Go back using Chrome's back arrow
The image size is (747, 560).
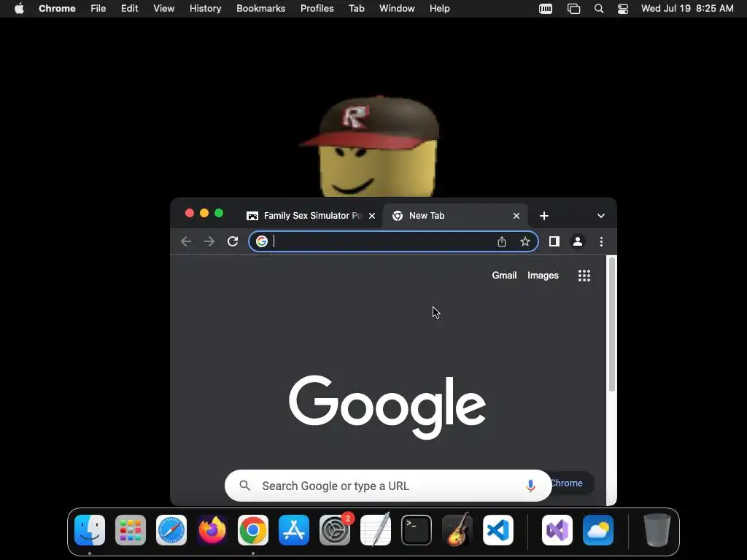point(186,241)
